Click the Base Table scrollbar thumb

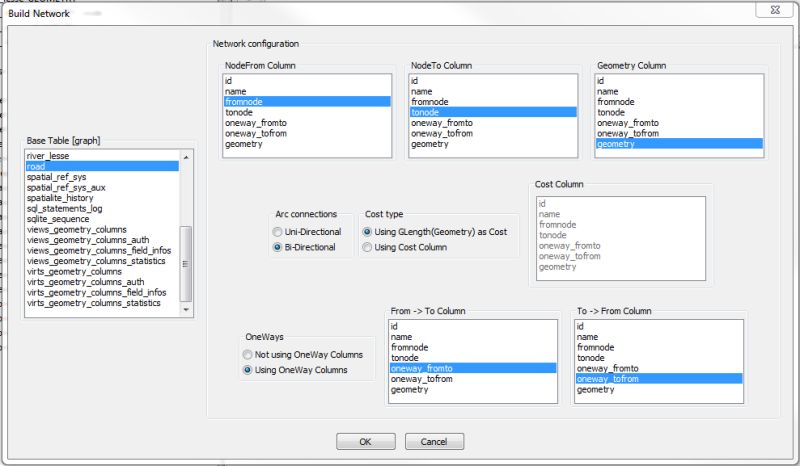click(186, 263)
